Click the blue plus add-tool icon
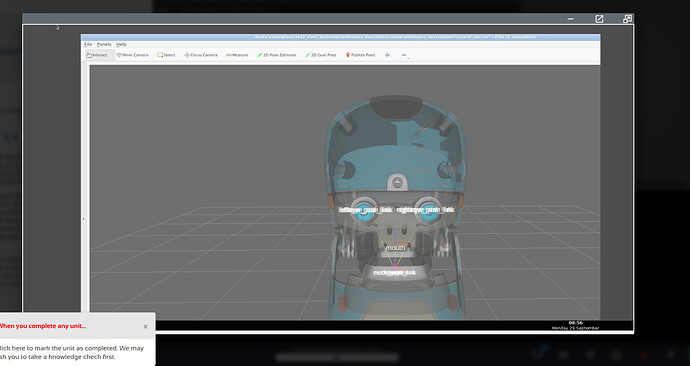This screenshot has width=690, height=366. click(x=387, y=55)
